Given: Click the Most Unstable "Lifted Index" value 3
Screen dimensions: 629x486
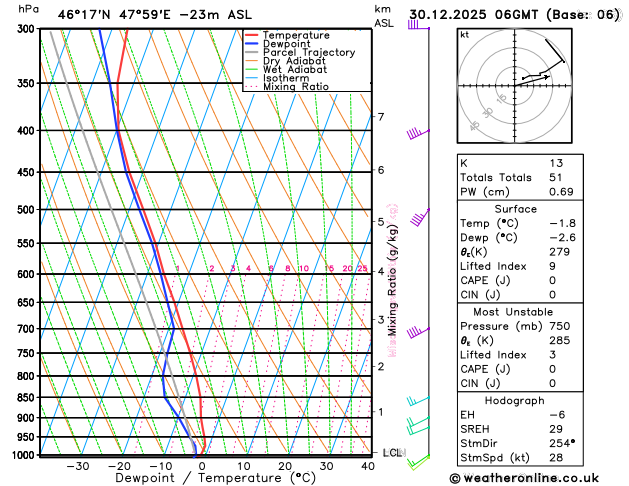Looking at the screenshot, I should (x=553, y=355).
